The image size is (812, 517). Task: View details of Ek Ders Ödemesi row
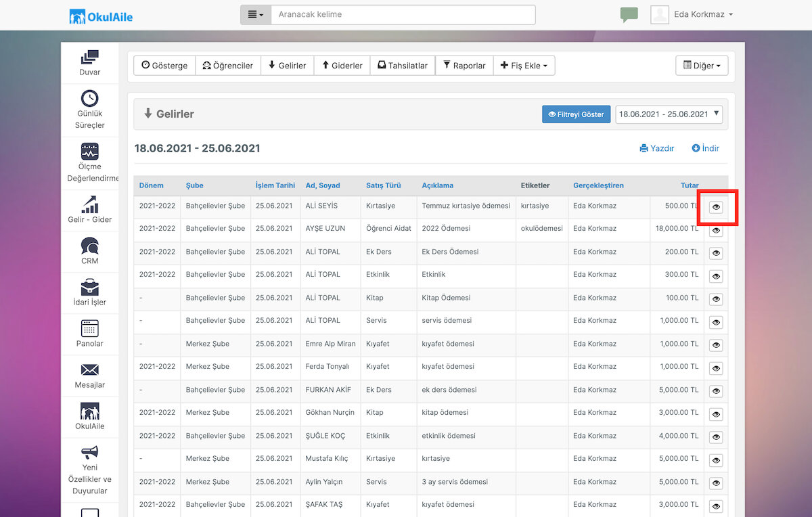pyautogui.click(x=716, y=253)
